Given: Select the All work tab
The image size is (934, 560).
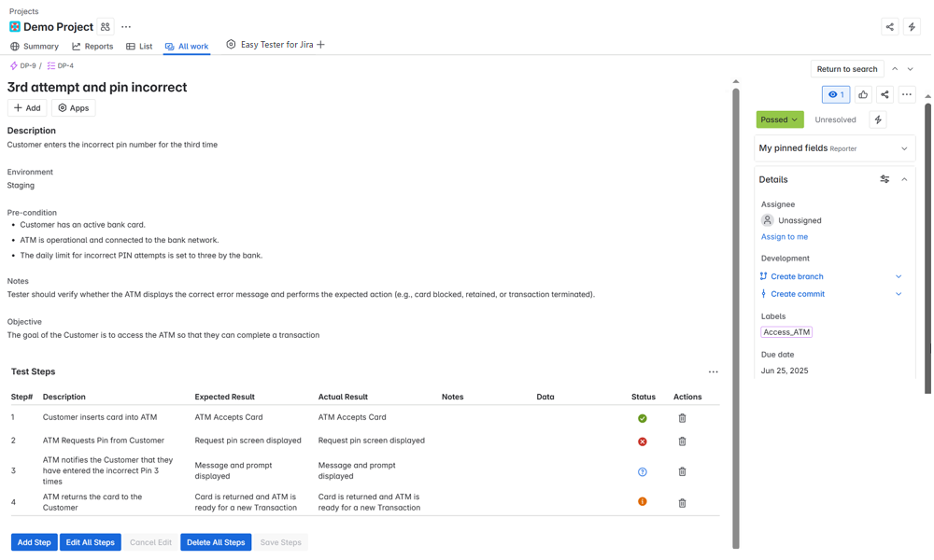Looking at the screenshot, I should pos(187,47).
